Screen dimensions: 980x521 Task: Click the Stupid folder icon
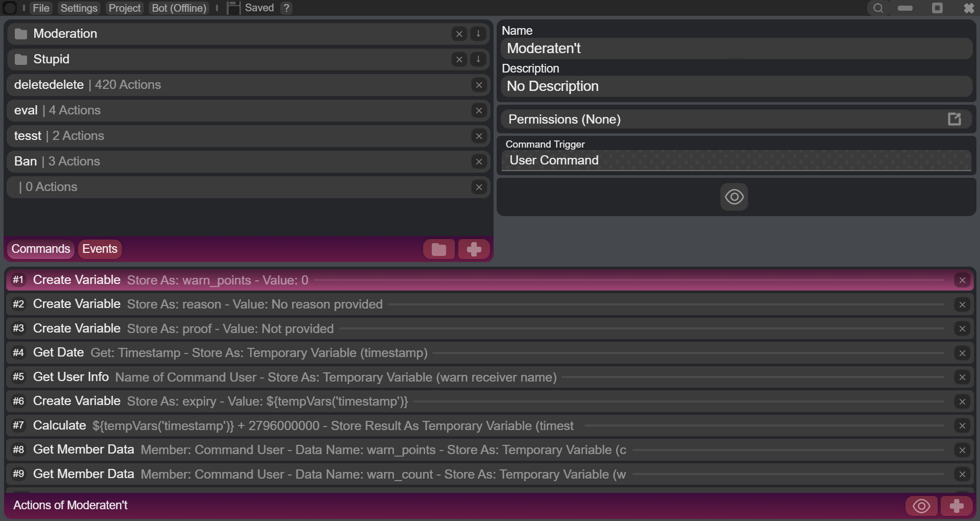coord(21,59)
